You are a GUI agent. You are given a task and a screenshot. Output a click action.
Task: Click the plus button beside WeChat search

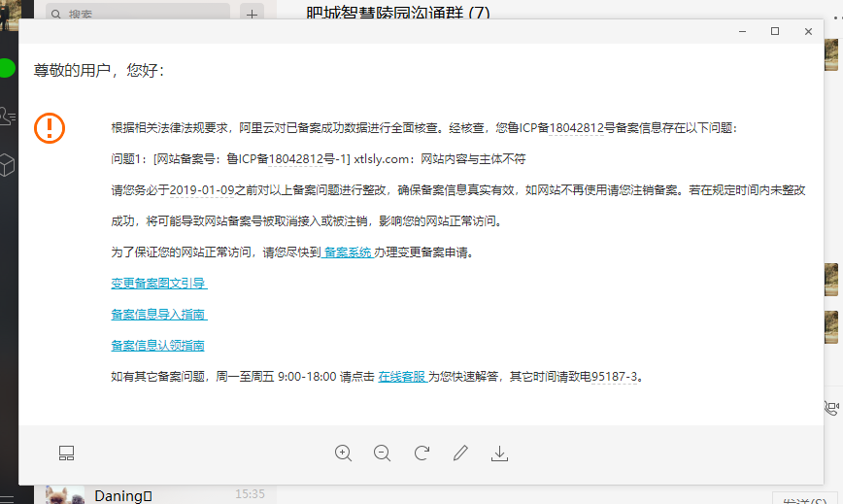pyautogui.click(x=252, y=14)
